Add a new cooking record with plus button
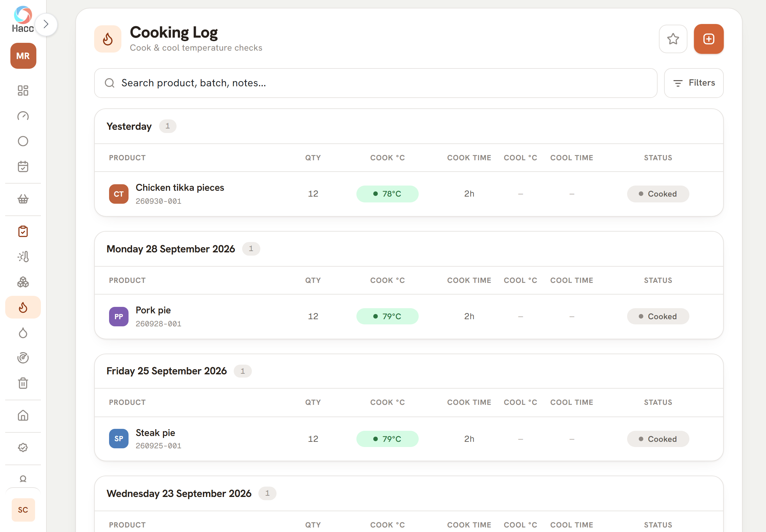The width and height of the screenshot is (766, 532). 709,39
